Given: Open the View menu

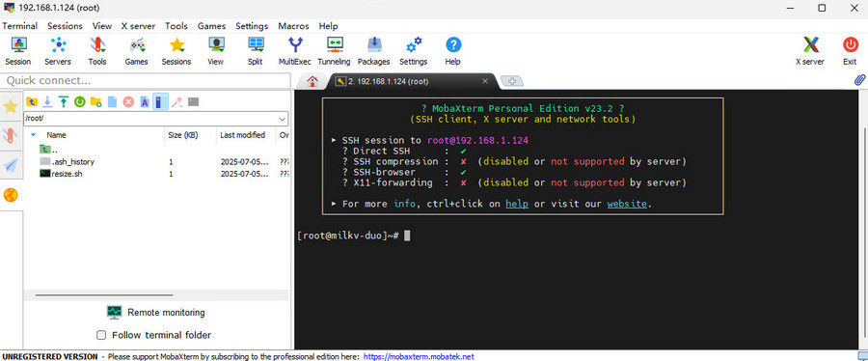Looking at the screenshot, I should pos(102,26).
